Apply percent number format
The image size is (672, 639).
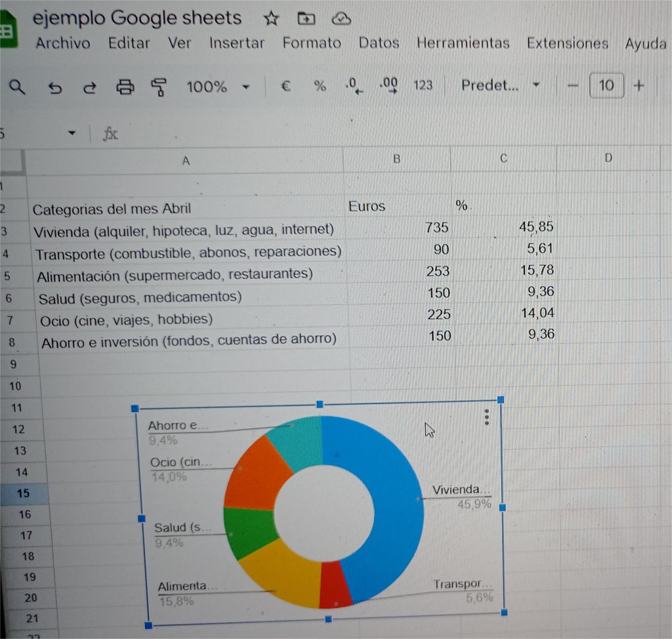coord(320,86)
